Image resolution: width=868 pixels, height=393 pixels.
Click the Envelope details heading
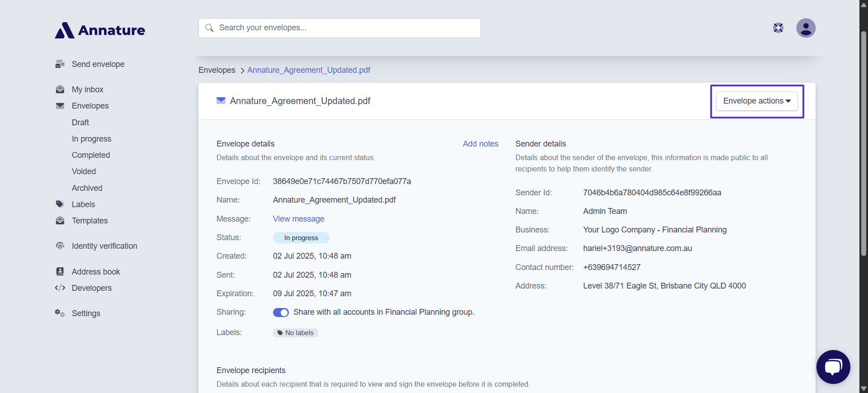point(245,144)
